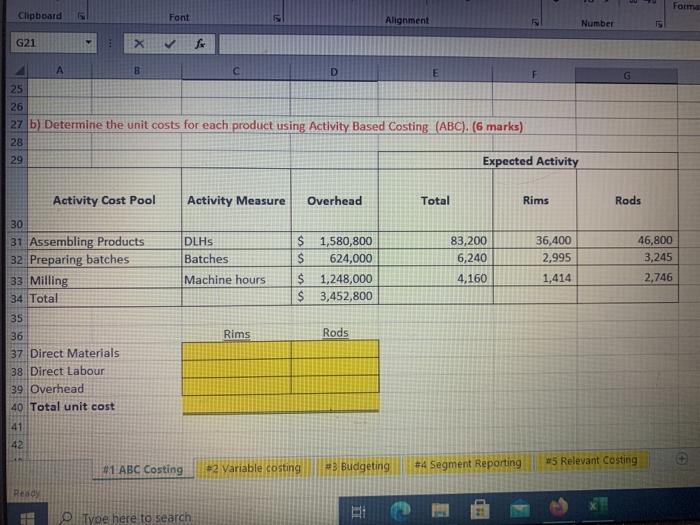Add a new sheet with plus icon
Viewport: 700px width, 525px height.
(682, 458)
